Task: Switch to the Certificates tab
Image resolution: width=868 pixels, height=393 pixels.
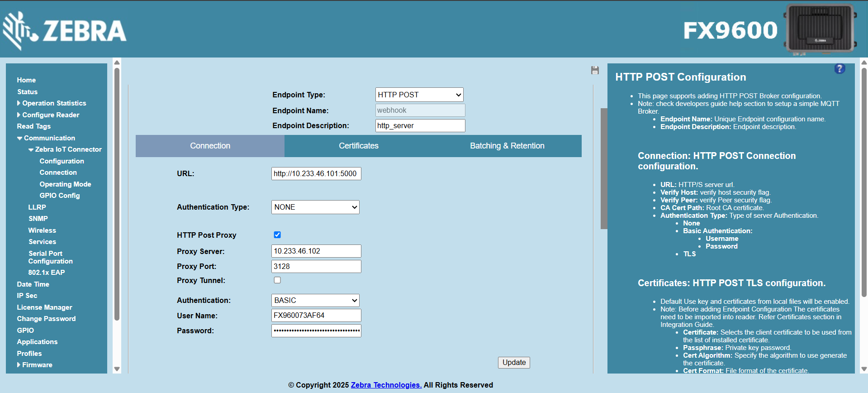Action: (x=358, y=146)
